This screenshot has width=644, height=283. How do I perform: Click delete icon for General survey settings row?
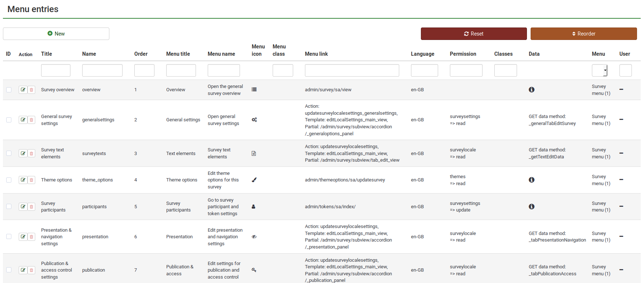[x=32, y=120]
